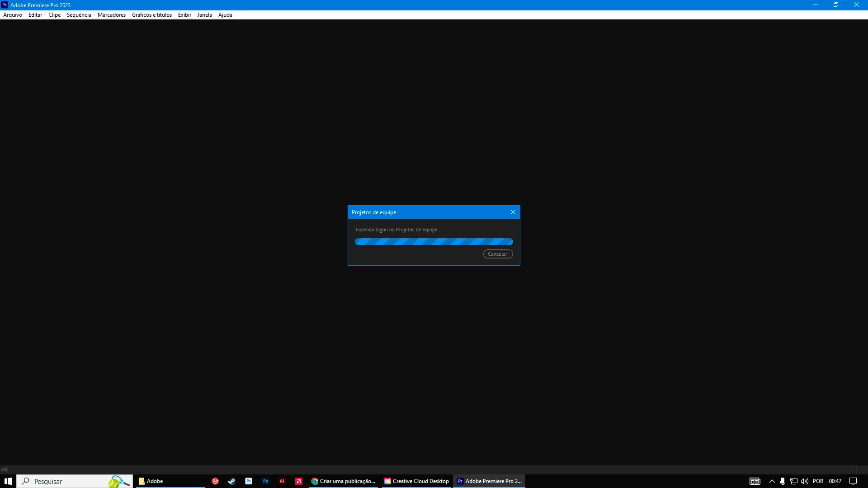Open the Adobe folder taskbar window
This screenshot has height=488, width=868.
tap(170, 481)
